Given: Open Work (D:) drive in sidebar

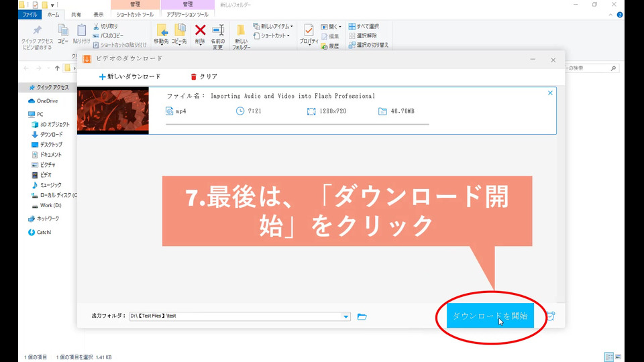Looking at the screenshot, I should coord(46,205).
